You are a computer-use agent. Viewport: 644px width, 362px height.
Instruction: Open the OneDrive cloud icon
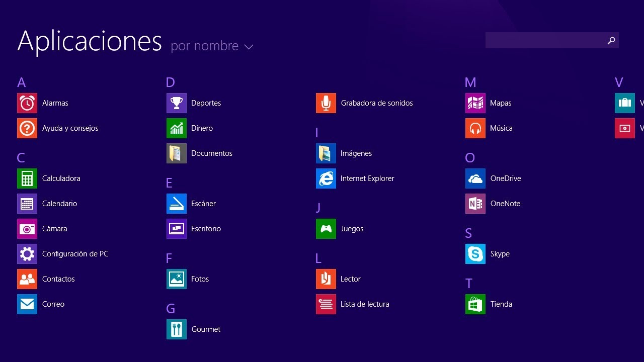tap(475, 178)
